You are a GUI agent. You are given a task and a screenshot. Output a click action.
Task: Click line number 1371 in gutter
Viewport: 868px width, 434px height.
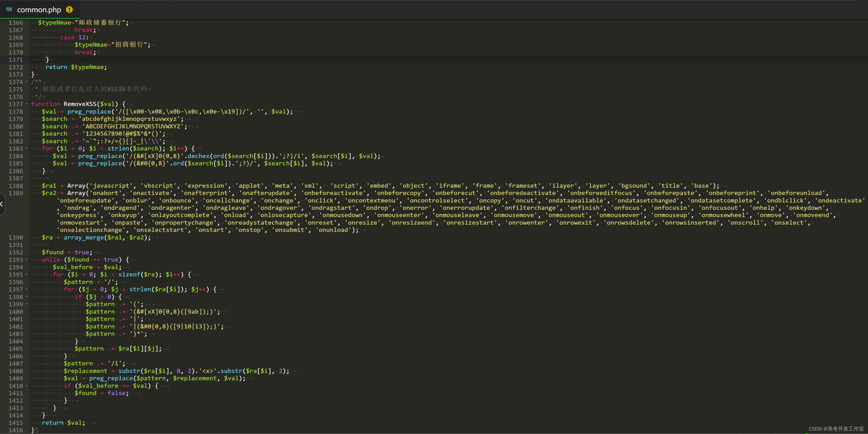pyautogui.click(x=16, y=60)
